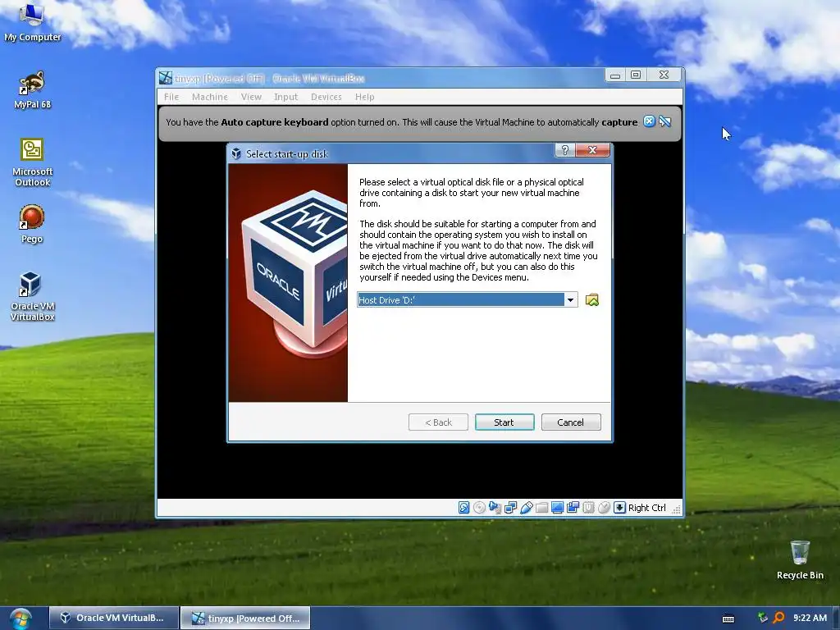This screenshot has height=630, width=840.
Task: Click the Cancel button
Action: [x=571, y=422]
